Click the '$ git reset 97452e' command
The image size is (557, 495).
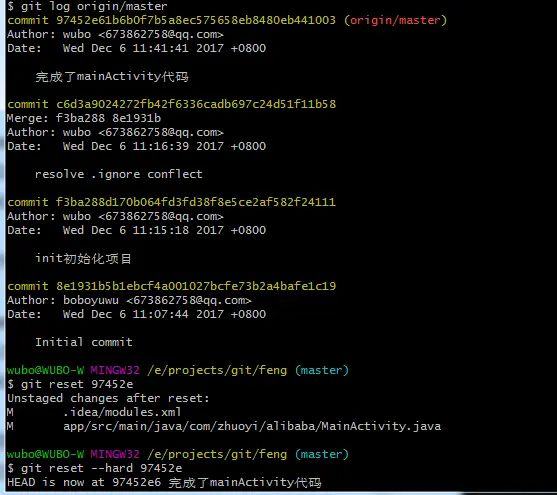70,384
